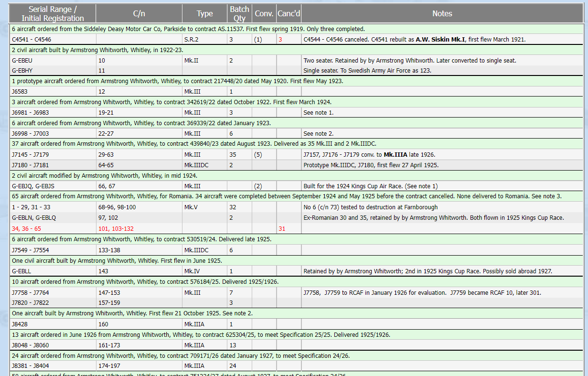This screenshot has width=588, height=376.
Task: Click the '65 aircraft ordered ... for Romania' row
Action: (x=296, y=196)
